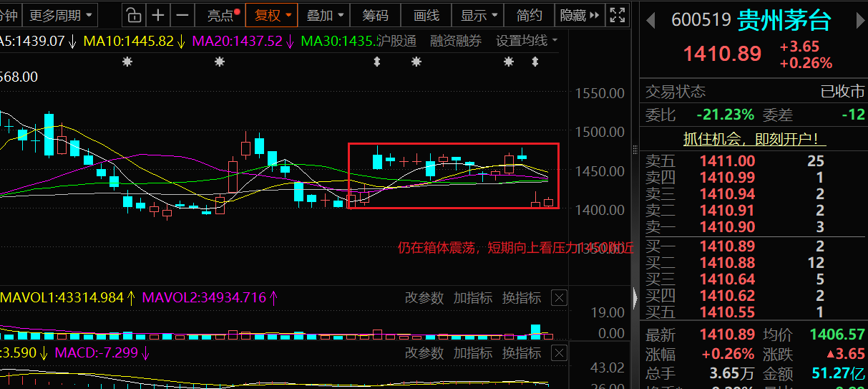Click the 委比 -21.23% value
Image resolution: width=868 pixels, height=389 pixels.
pyautogui.click(x=725, y=115)
